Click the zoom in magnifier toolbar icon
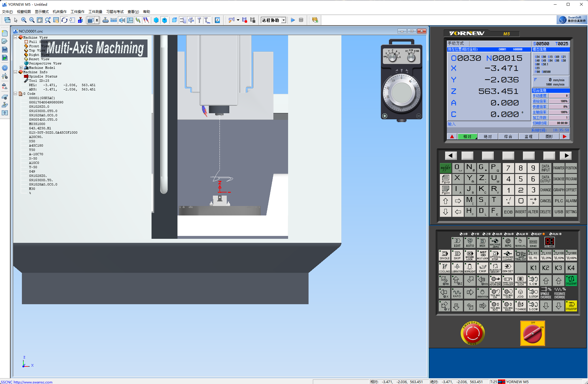 pos(24,20)
